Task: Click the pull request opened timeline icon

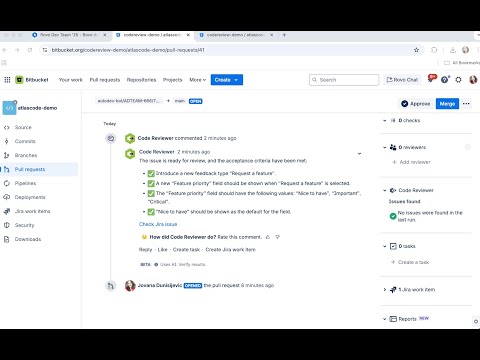Action: coord(111,286)
